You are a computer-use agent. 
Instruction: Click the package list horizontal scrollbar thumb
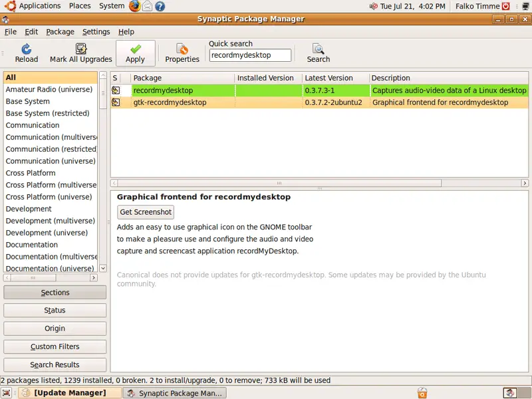279,183
